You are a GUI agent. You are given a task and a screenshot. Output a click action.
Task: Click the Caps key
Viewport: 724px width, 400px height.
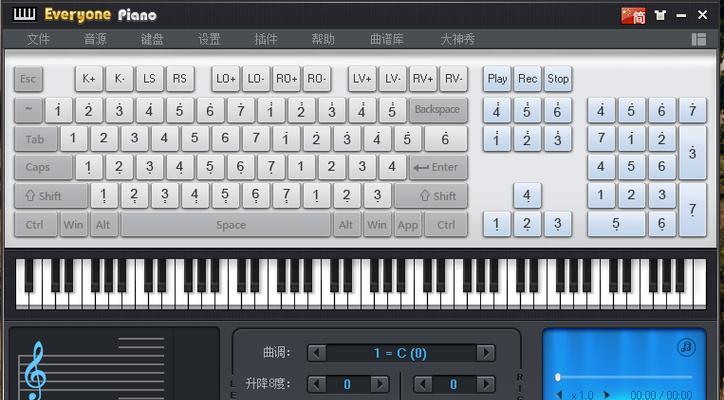[43, 167]
